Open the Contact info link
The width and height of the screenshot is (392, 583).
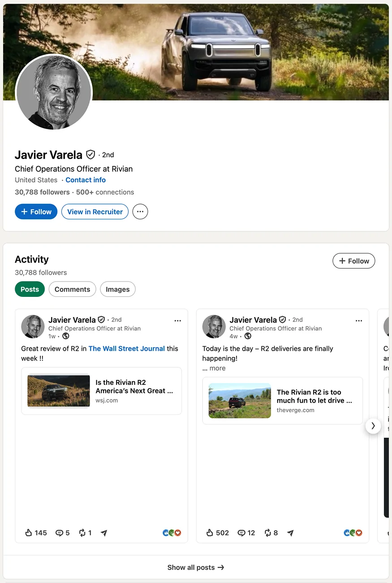tap(86, 180)
